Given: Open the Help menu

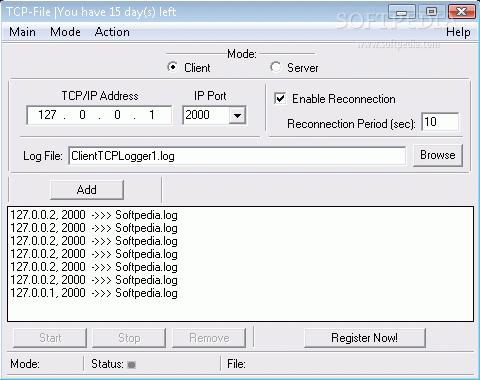Looking at the screenshot, I should click(x=458, y=32).
